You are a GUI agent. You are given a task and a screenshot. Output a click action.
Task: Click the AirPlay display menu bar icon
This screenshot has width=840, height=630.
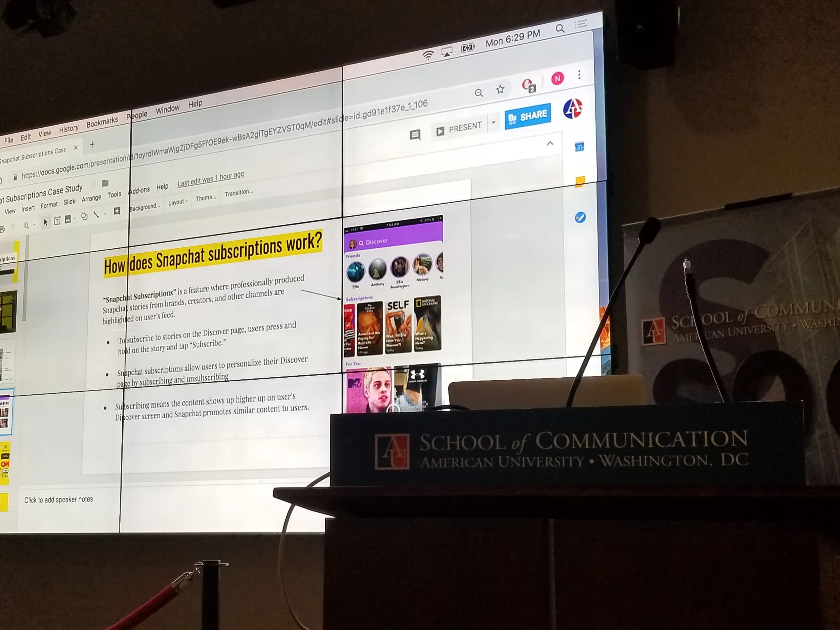447,52
